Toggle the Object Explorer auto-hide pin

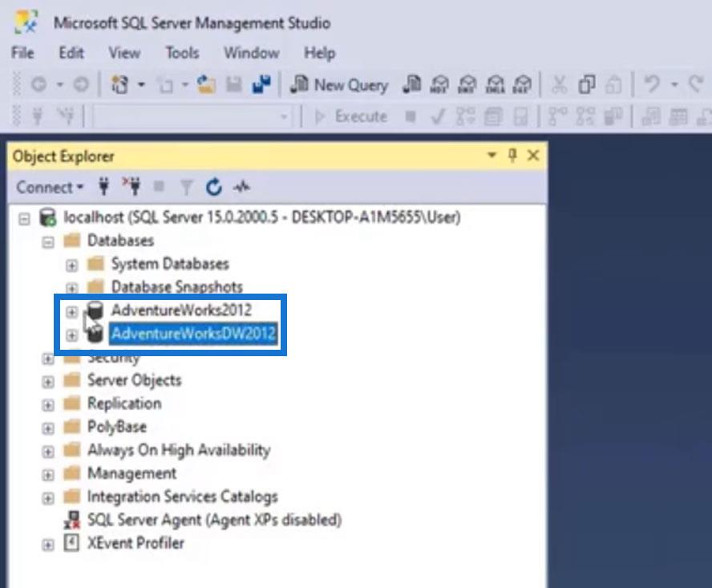click(x=512, y=156)
